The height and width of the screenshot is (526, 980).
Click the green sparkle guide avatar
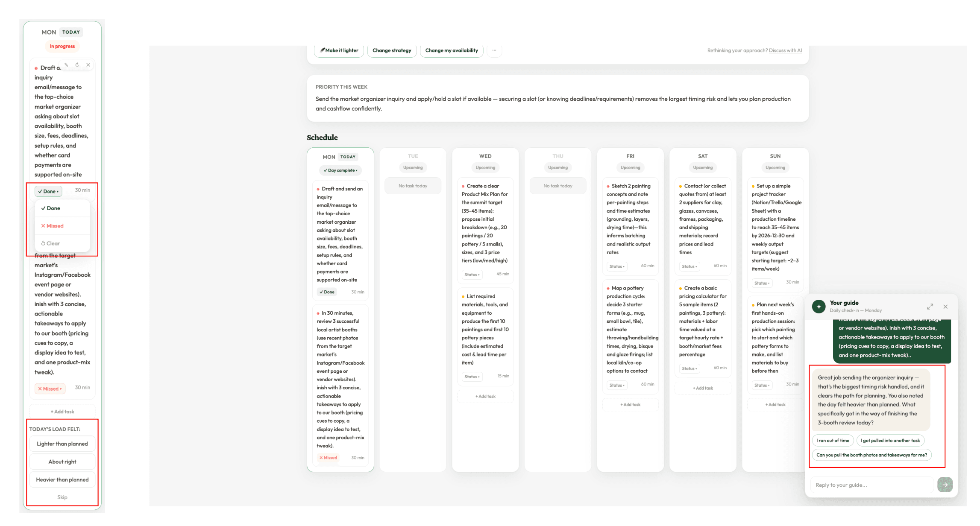click(819, 307)
